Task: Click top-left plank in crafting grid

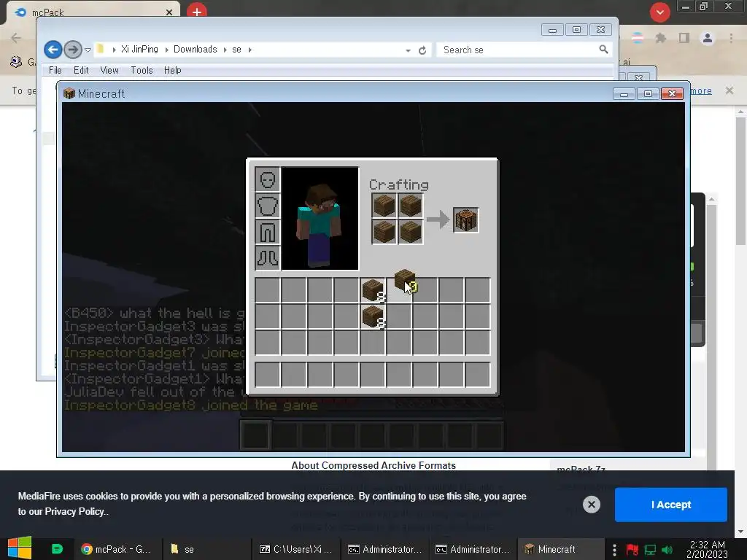Action: pos(384,206)
